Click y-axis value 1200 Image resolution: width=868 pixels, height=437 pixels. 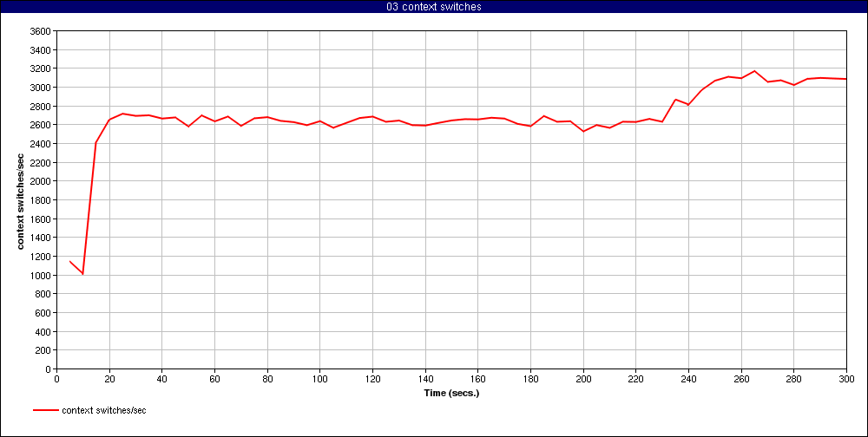click(42, 257)
